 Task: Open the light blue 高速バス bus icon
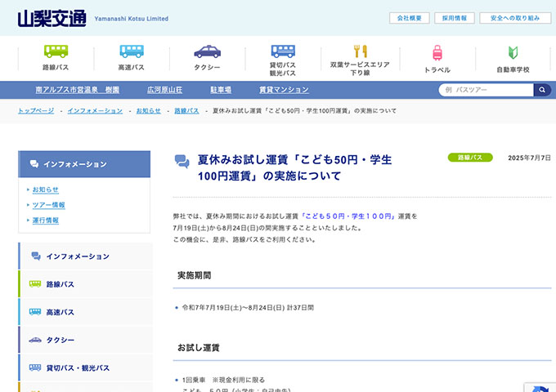[x=132, y=51]
